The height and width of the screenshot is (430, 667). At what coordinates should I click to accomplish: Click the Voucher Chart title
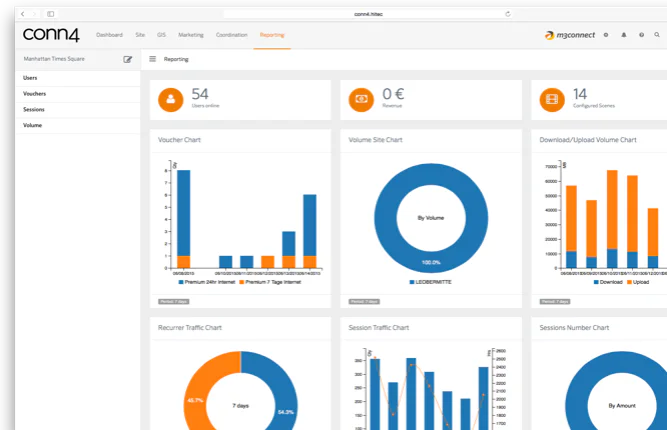(179, 140)
